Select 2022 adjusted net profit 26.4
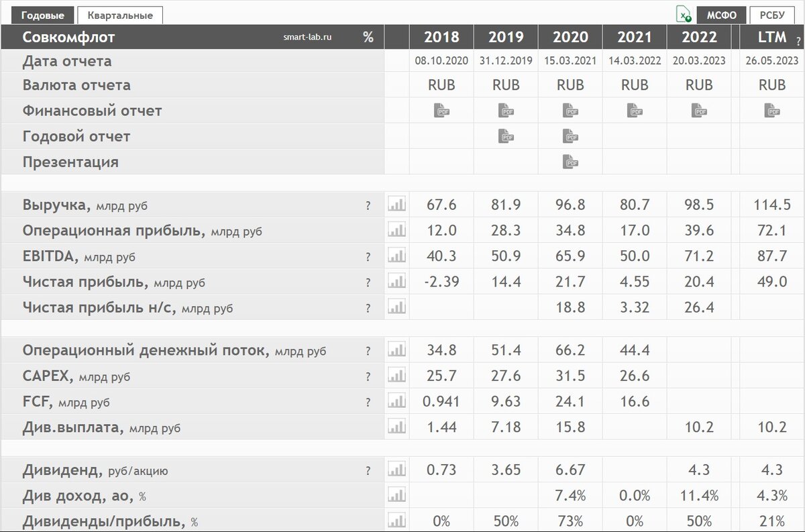The width and height of the screenshot is (805, 532). (699, 308)
